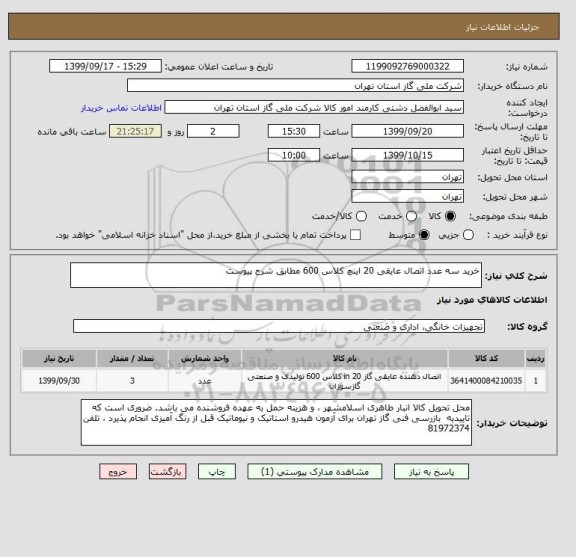Image resolution: width=576 pixels, height=557 pixels.
Task: Click the quantity cell showing 3
Action: [x=132, y=381]
